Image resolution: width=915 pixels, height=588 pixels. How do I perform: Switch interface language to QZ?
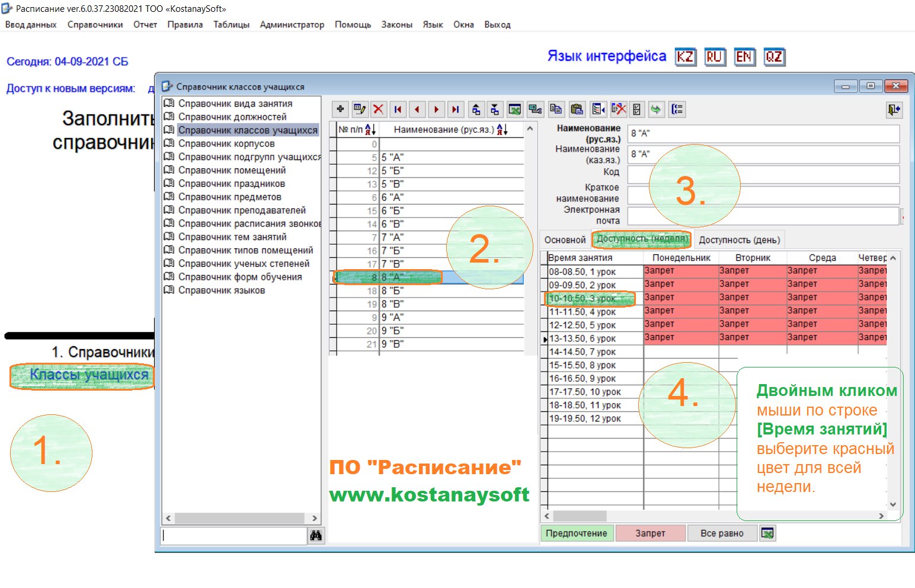(x=774, y=57)
